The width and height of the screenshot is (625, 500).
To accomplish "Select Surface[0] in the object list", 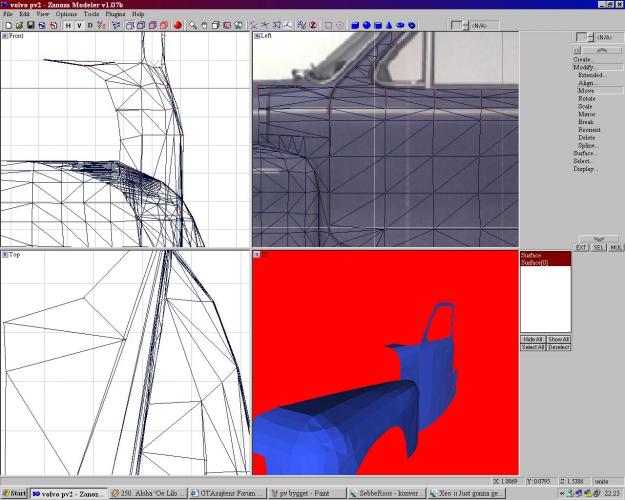I will [536, 262].
